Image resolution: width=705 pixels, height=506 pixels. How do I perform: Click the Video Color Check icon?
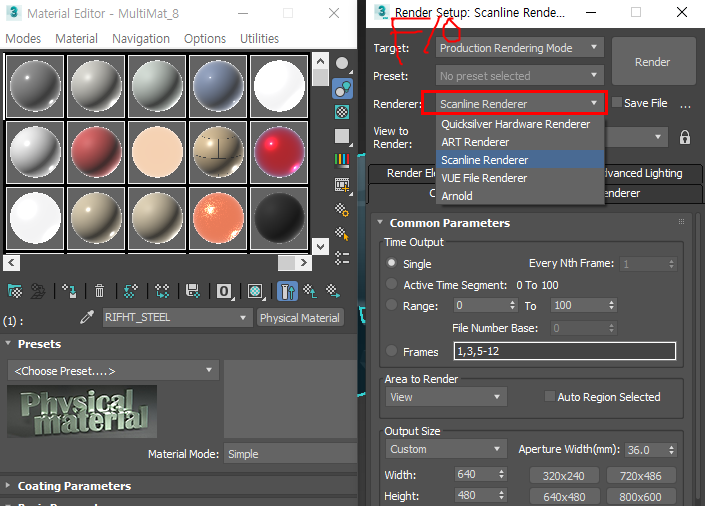[x=342, y=160]
